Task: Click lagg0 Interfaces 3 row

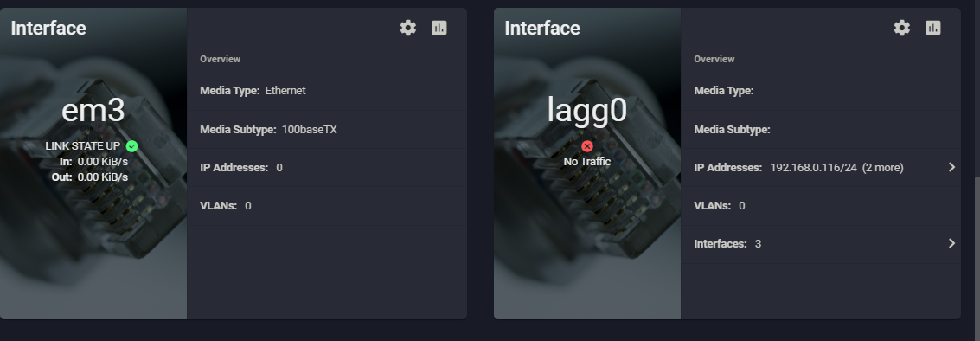Action: (821, 244)
